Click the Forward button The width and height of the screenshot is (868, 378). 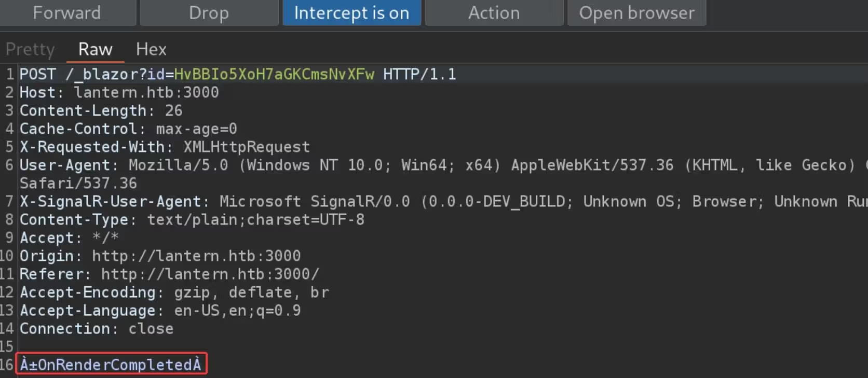pos(67,12)
